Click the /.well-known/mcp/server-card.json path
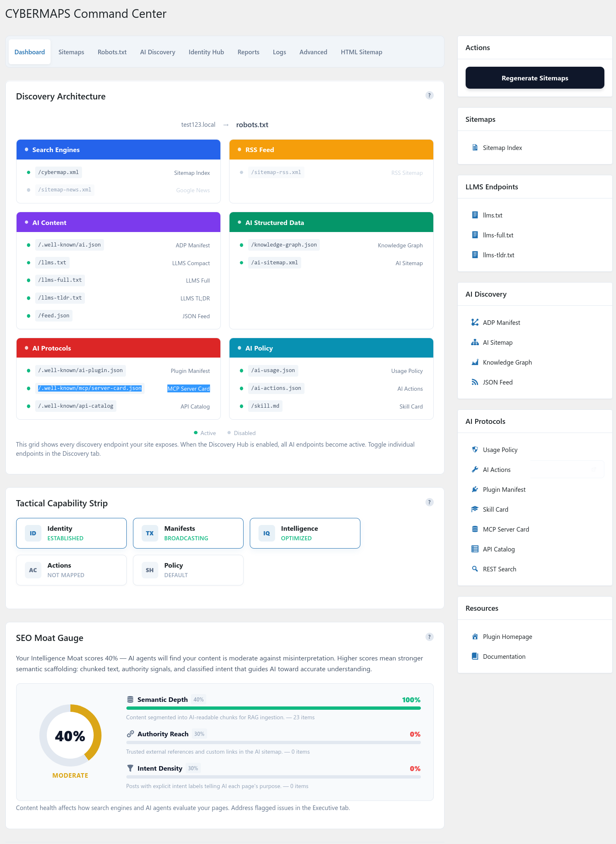Image resolution: width=616 pixels, height=844 pixels. click(x=90, y=388)
